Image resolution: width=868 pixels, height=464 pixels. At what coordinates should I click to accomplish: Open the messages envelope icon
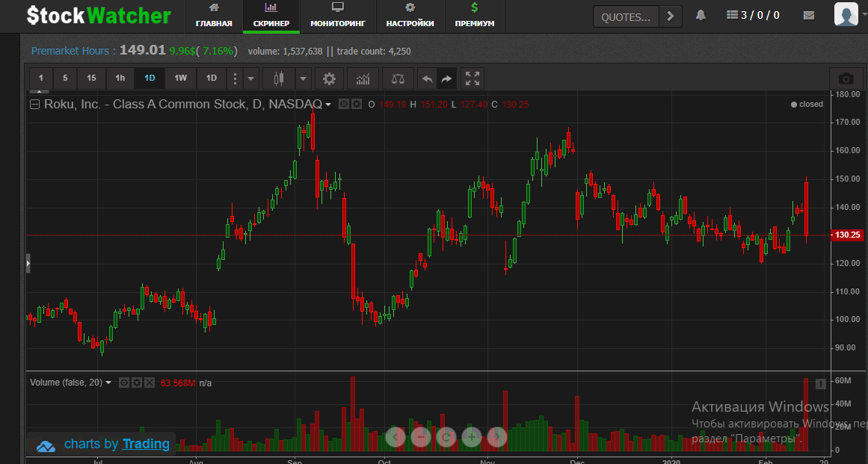tap(808, 16)
